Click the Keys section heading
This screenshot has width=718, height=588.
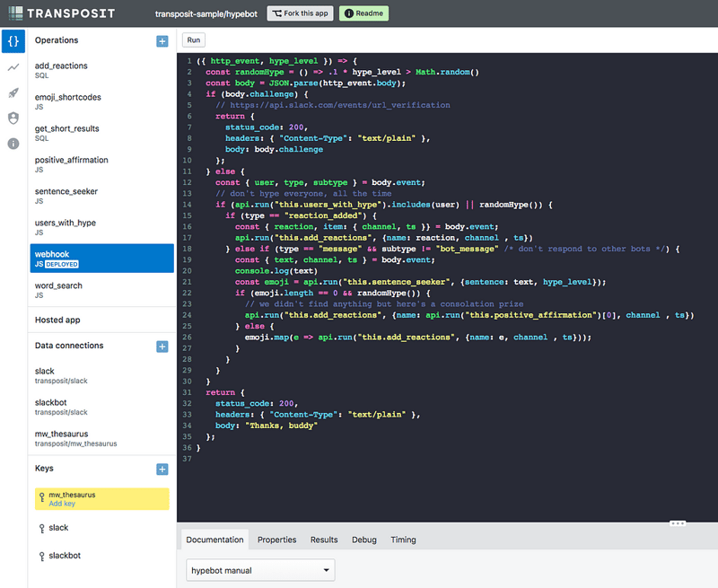44,468
